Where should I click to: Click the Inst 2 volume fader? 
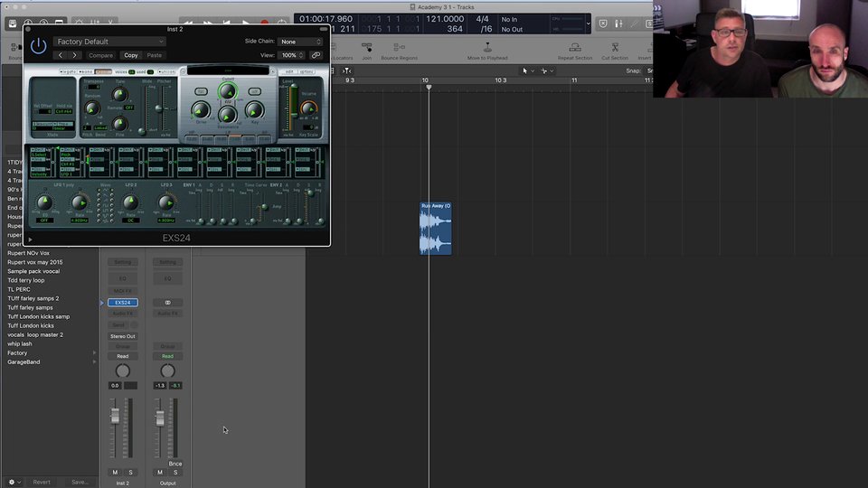click(115, 416)
